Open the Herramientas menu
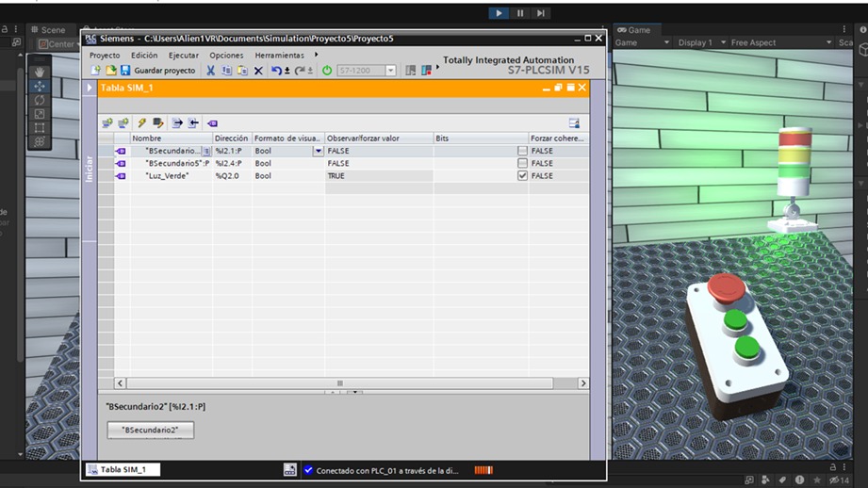Screen dimensions: 868x488 point(279,56)
